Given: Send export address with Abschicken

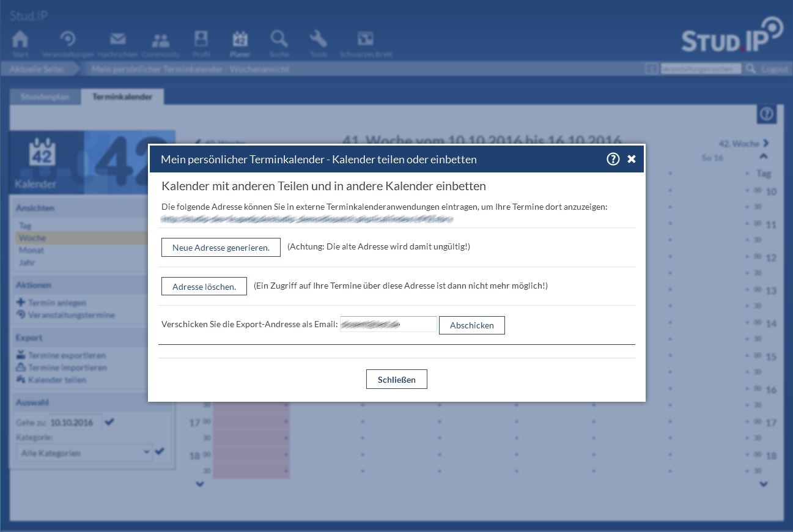Looking at the screenshot, I should click(x=471, y=325).
